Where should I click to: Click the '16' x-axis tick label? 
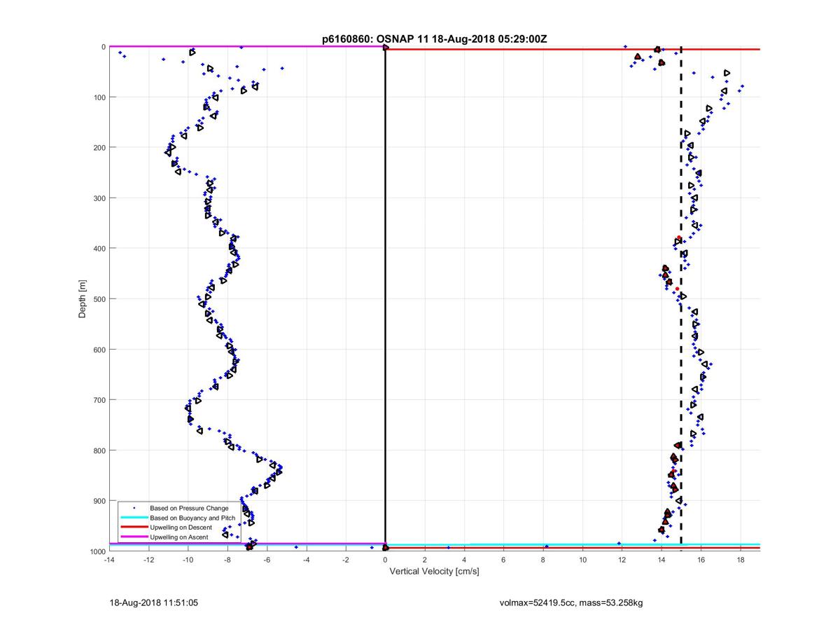pos(701,560)
